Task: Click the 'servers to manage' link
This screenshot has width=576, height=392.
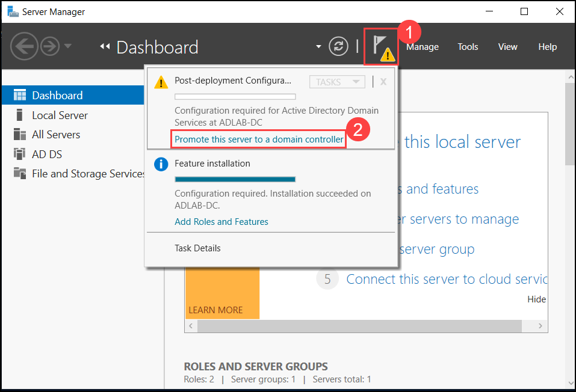Action: coord(464,219)
